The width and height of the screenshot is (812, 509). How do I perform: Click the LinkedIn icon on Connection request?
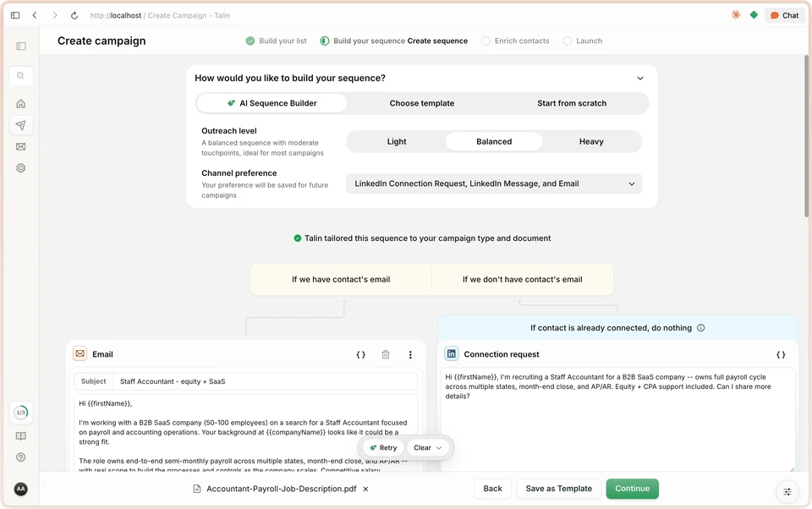click(x=452, y=353)
